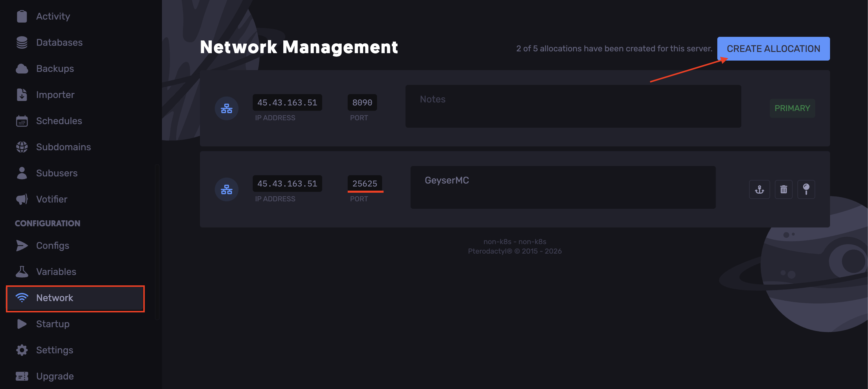Click the 25625 port value

pyautogui.click(x=365, y=184)
